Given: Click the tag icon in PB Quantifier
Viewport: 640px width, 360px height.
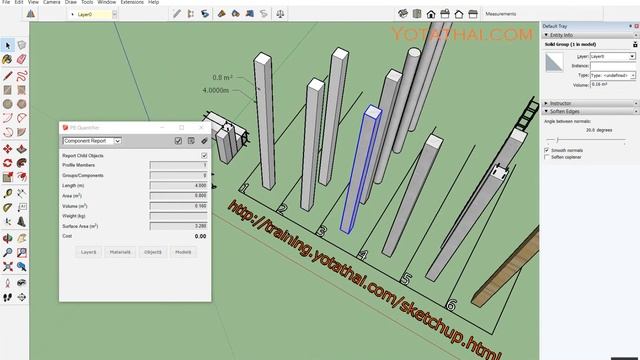Looking at the screenshot, I should click(x=204, y=141).
